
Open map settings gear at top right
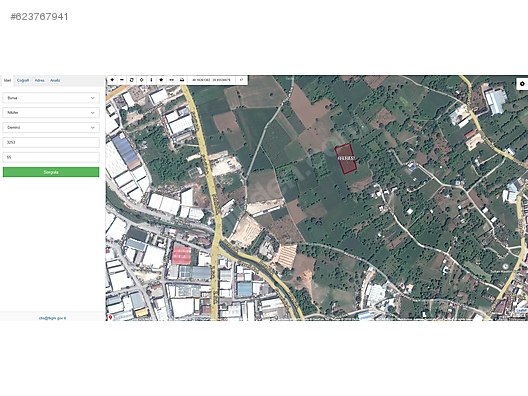pos(522,84)
